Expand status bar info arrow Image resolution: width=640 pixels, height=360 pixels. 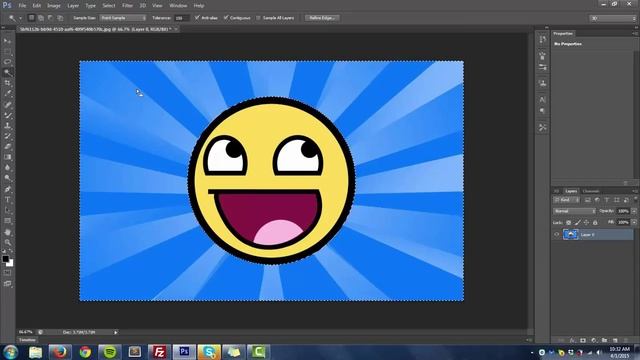[x=116, y=333]
